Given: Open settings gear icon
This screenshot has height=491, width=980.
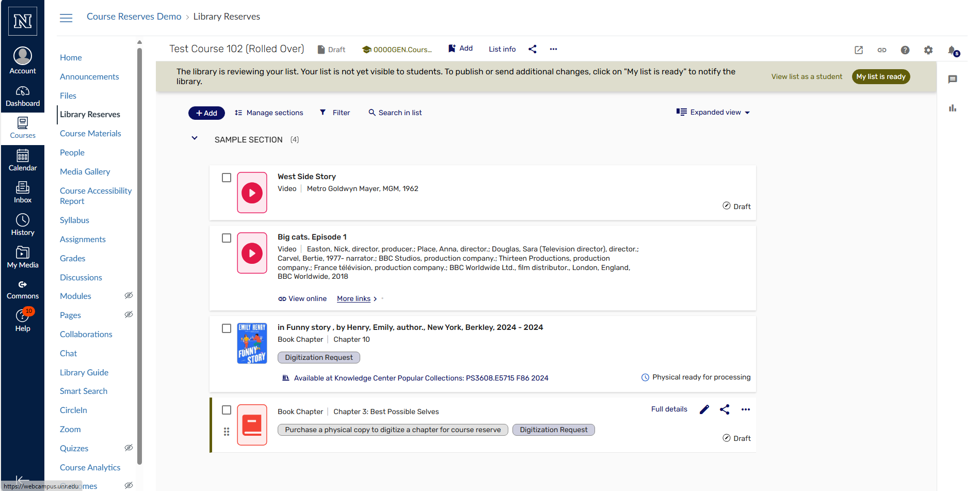Looking at the screenshot, I should tap(928, 50).
